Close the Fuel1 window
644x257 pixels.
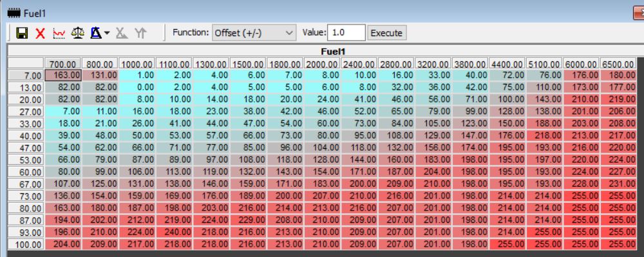tap(639, 14)
